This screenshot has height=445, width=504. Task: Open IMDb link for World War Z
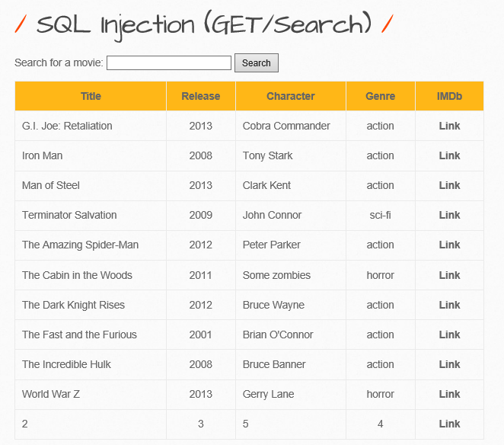449,394
